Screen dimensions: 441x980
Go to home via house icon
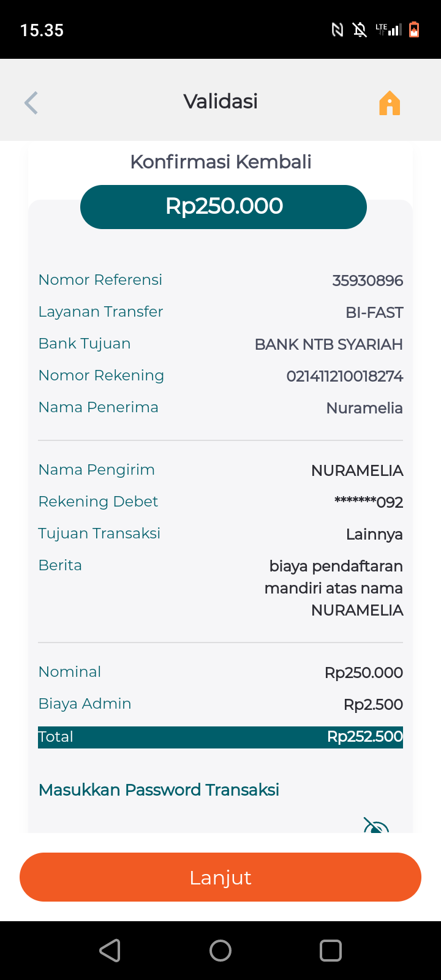coord(390,103)
